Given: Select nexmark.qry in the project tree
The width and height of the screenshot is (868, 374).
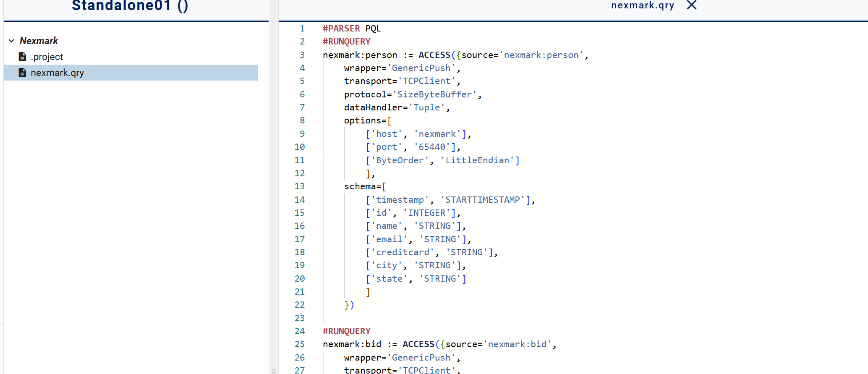Looking at the screenshot, I should [x=57, y=73].
